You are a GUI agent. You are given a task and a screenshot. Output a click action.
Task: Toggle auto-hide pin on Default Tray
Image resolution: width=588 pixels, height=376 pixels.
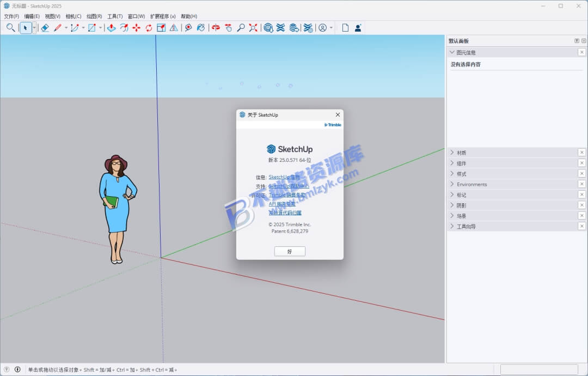577,40
